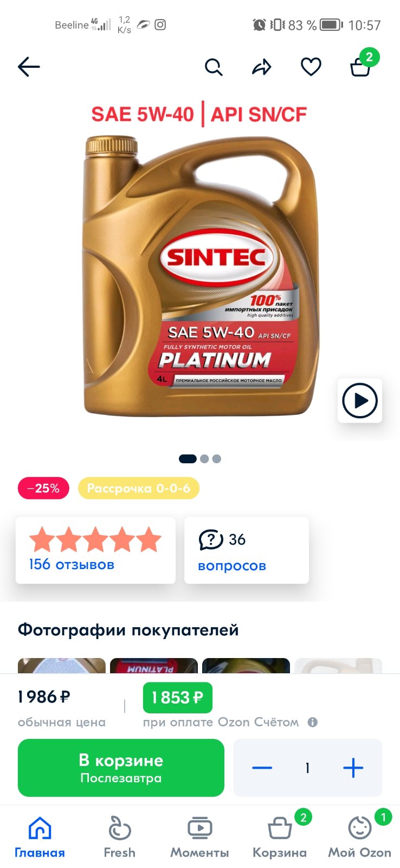Select the 1 853 ₽ Ozon Счёт price
This screenshot has width=400, height=868.
178,698
